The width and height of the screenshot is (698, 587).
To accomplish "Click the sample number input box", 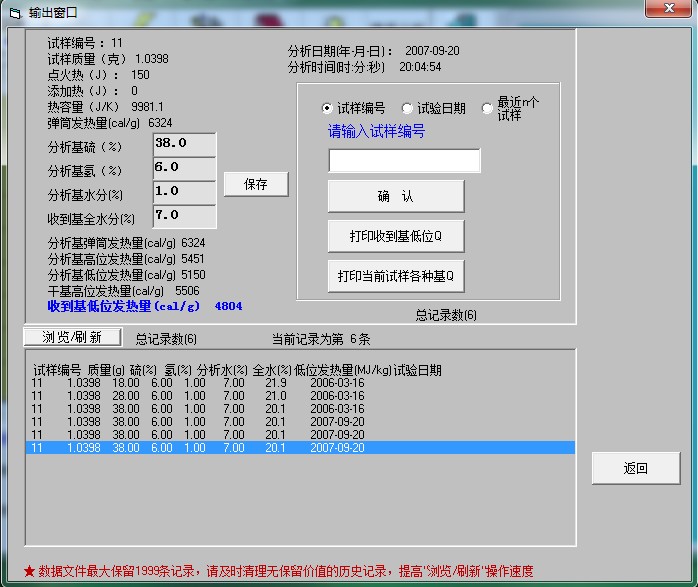I will pos(404,160).
